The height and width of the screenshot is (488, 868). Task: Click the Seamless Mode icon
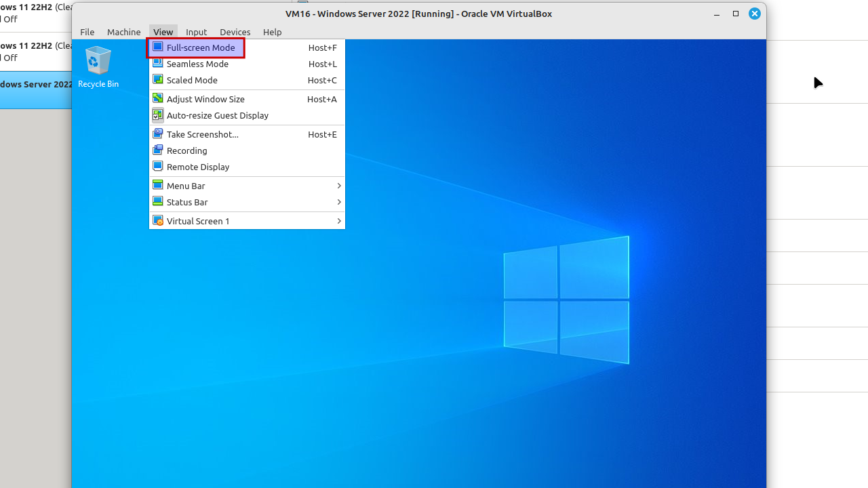click(157, 63)
